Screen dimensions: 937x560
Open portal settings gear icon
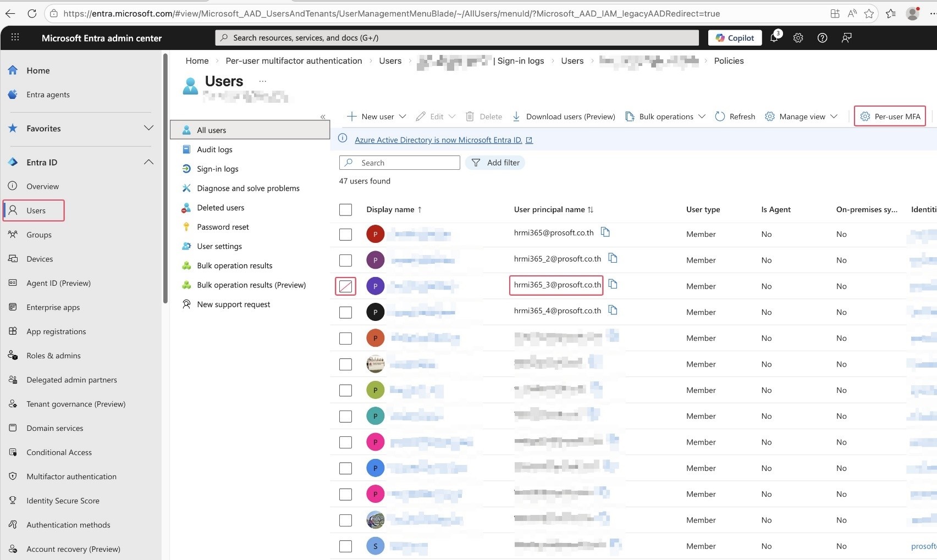tap(798, 38)
